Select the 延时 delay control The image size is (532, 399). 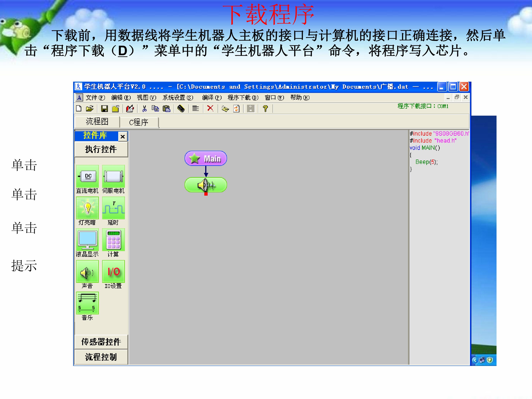coord(113,208)
